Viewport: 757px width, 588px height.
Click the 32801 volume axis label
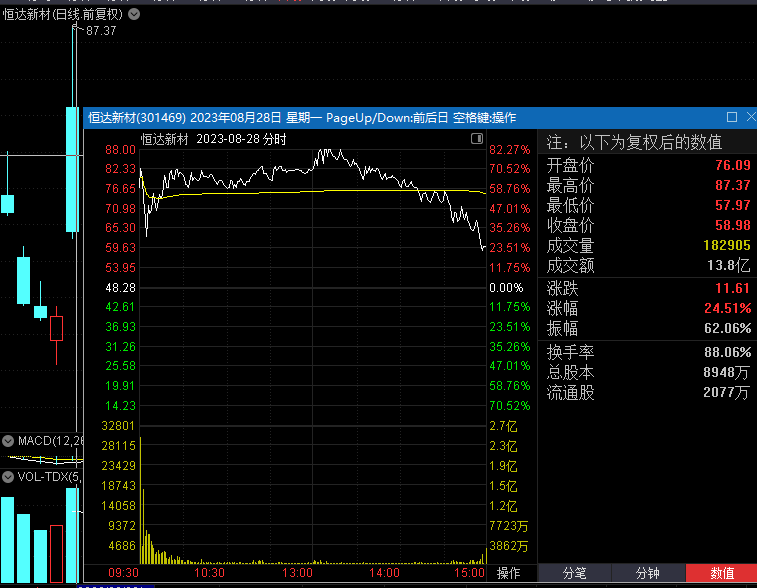coord(118,426)
